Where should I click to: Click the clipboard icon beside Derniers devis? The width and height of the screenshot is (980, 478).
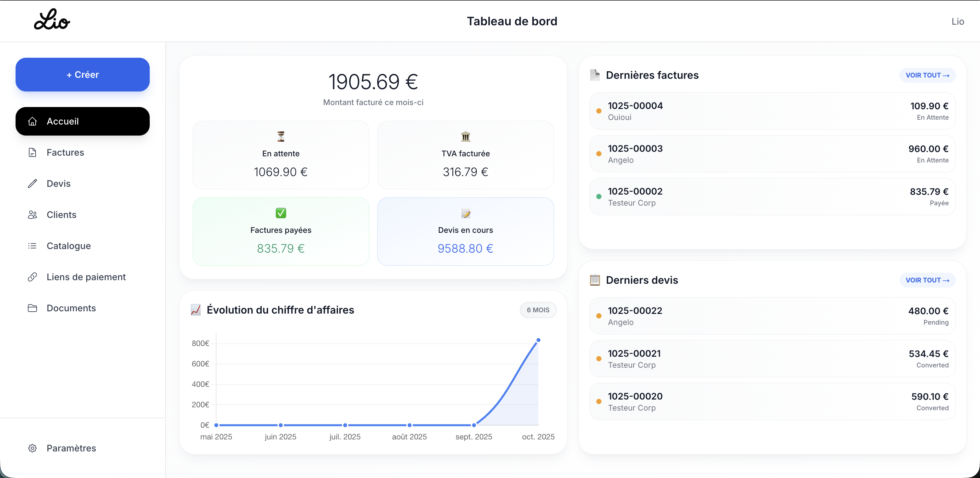click(x=595, y=280)
